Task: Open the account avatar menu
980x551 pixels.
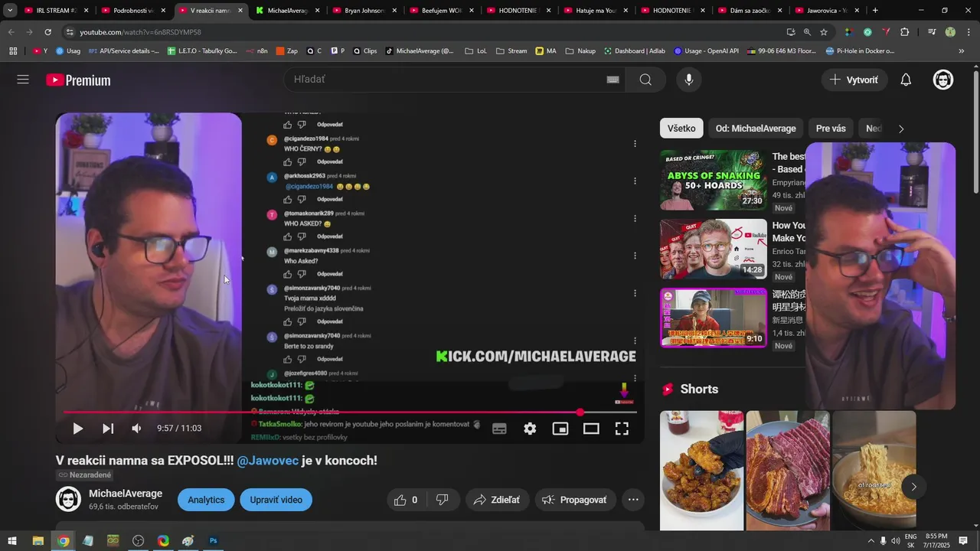Action: pyautogui.click(x=943, y=80)
